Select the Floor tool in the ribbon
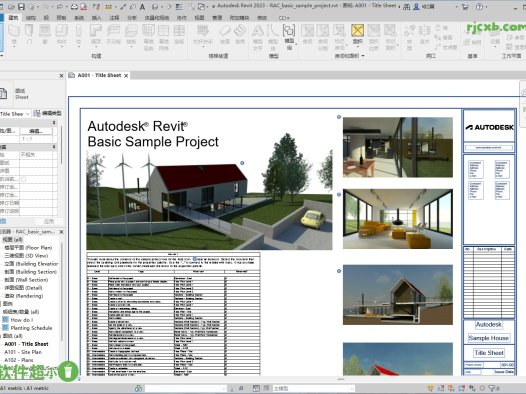The height and width of the screenshot is (394, 526). (x=131, y=35)
